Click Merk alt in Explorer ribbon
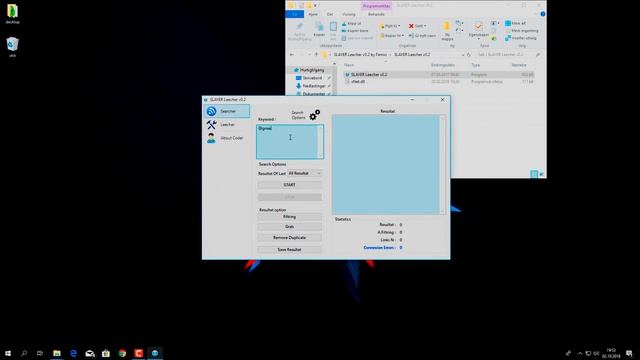Screen dimensions: 640x360 pyautogui.click(x=516, y=23)
